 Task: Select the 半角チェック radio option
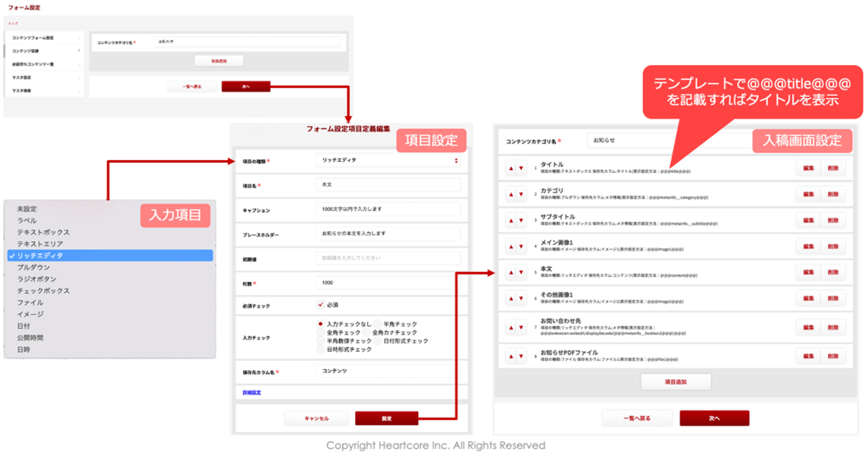pos(377,324)
